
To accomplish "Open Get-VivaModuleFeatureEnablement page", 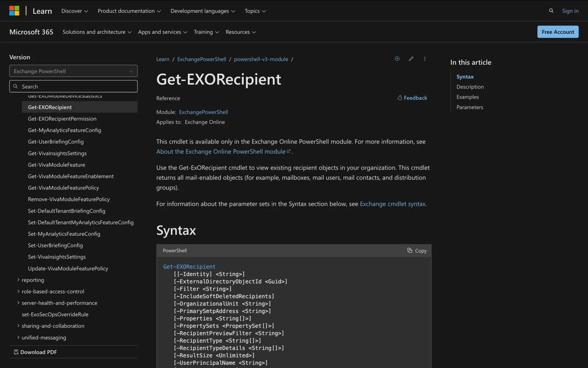I will [71, 176].
